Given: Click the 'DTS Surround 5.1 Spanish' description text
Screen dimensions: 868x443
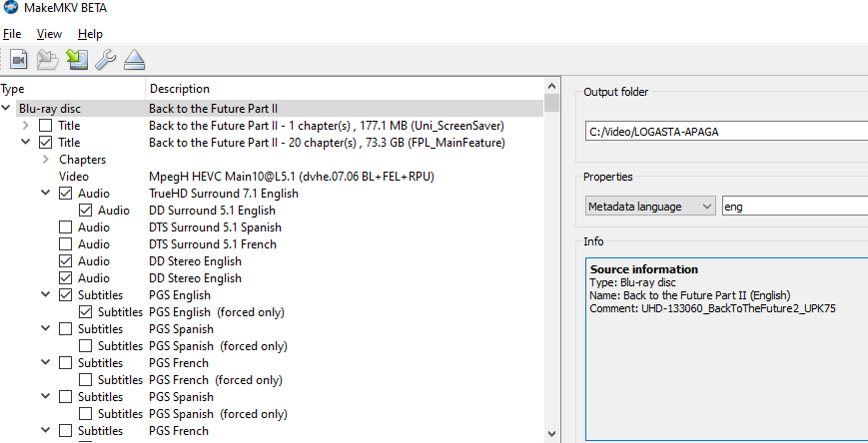Looking at the screenshot, I should pyautogui.click(x=215, y=227).
